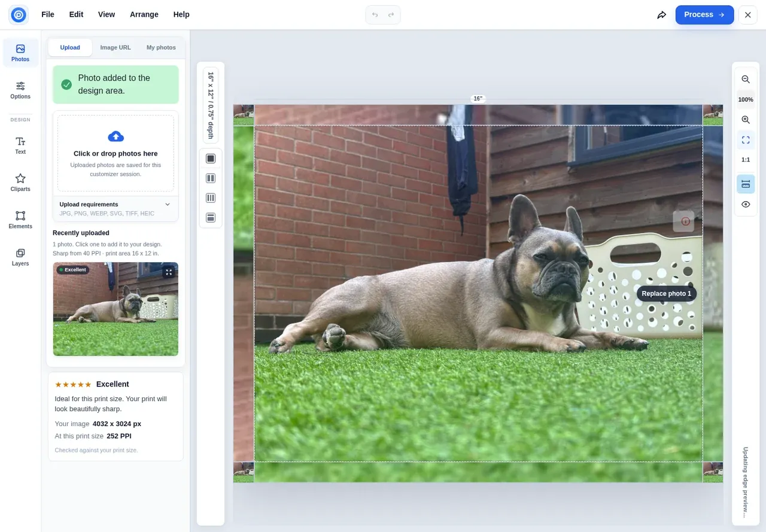
Task: Toggle the ruler dimensions display
Action: pos(746,184)
